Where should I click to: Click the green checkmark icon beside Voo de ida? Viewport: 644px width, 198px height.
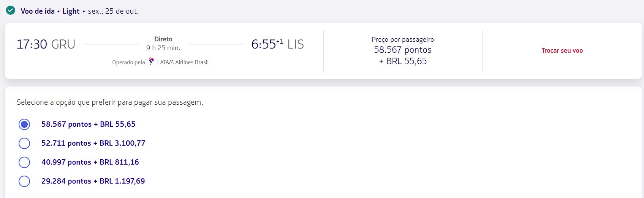click(11, 10)
